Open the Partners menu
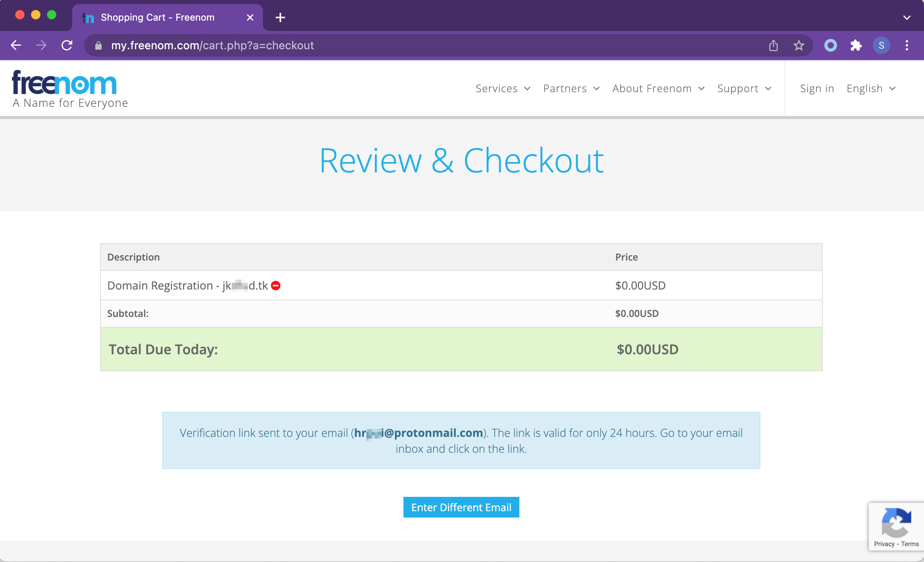This screenshot has height=562, width=924. tap(571, 89)
